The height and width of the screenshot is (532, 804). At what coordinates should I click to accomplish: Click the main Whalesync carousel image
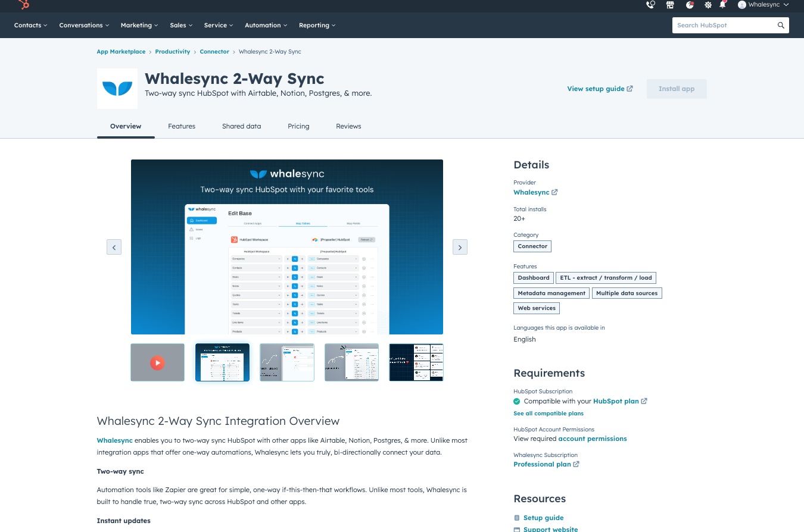(x=287, y=247)
